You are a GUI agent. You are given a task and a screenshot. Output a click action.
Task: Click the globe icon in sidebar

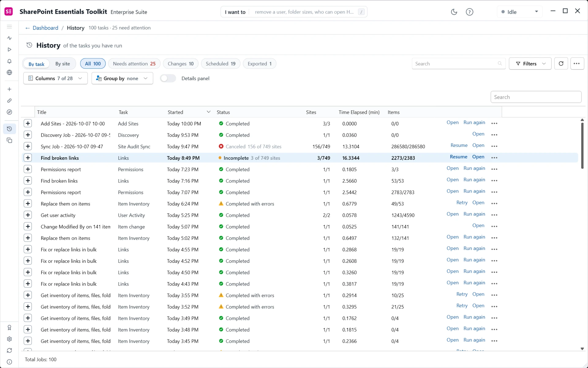9,72
